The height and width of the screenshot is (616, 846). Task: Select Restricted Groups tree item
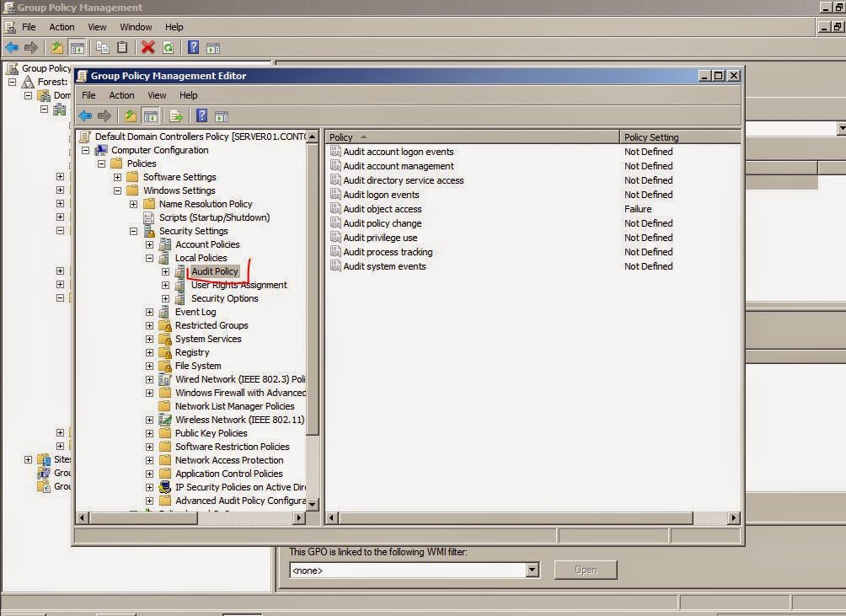pos(211,325)
